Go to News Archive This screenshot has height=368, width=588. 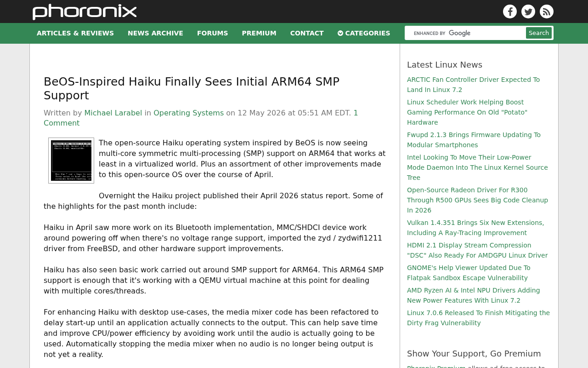(155, 33)
